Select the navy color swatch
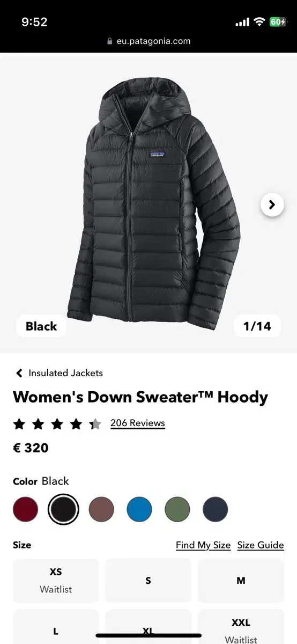Viewport: 297px width, 644px height. [216, 509]
